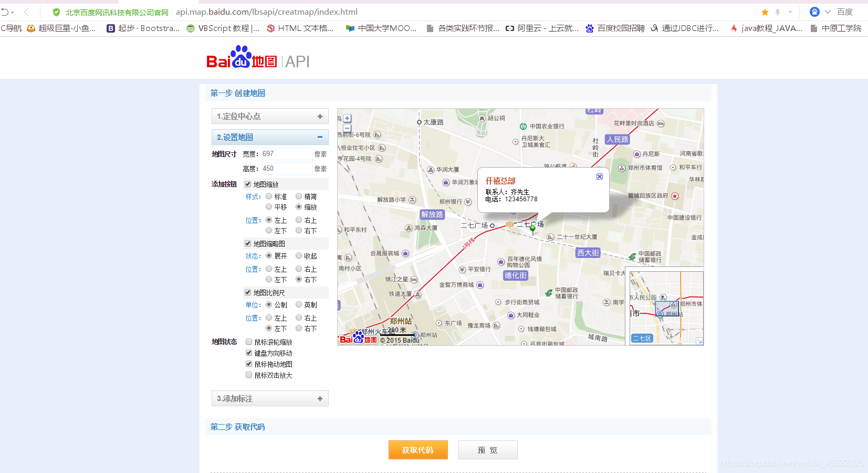
Task: Click 大同鞋业 shop icon on map
Action: point(511,315)
